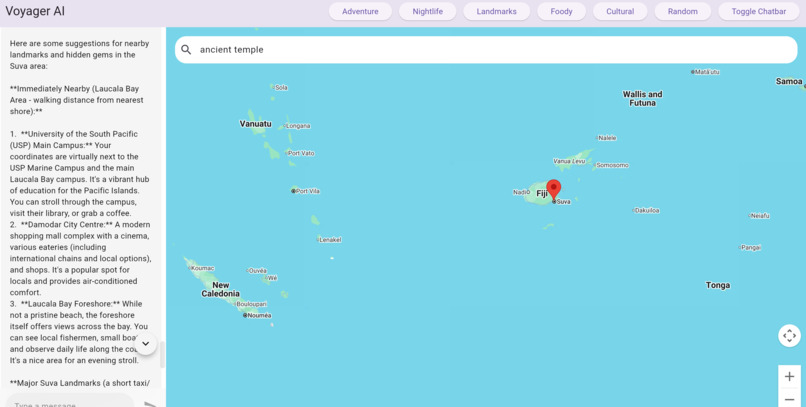Screen dimensions: 806x407
Task: Select the Nightlife category
Action: coord(427,11)
